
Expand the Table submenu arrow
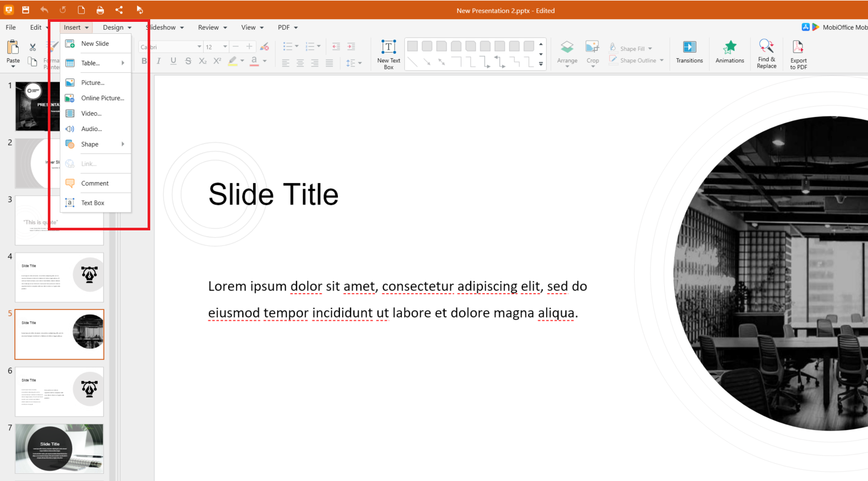coord(123,63)
